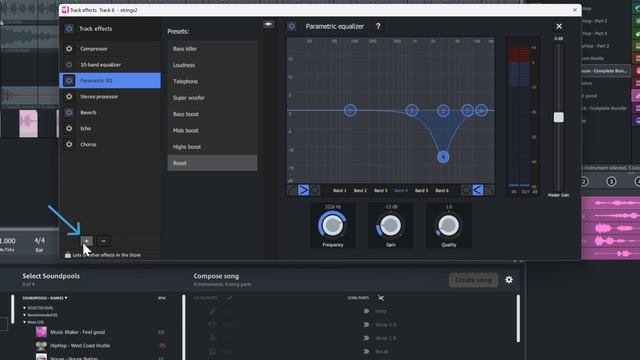Viewport: 640px width, 360px height.
Task: Collapse the More soundpools group
Action: pos(24,322)
